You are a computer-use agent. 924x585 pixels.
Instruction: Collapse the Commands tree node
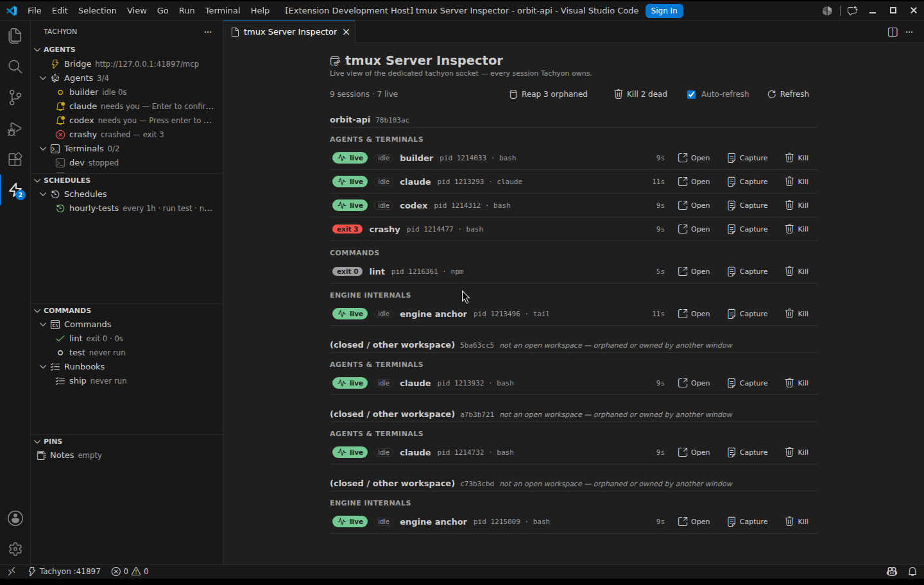(x=43, y=325)
